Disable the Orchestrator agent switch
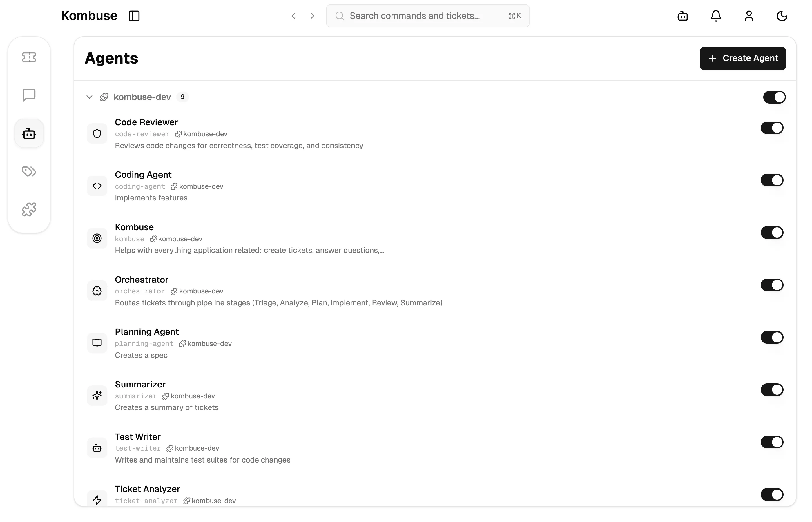The height and width of the screenshot is (522, 812). (772, 285)
